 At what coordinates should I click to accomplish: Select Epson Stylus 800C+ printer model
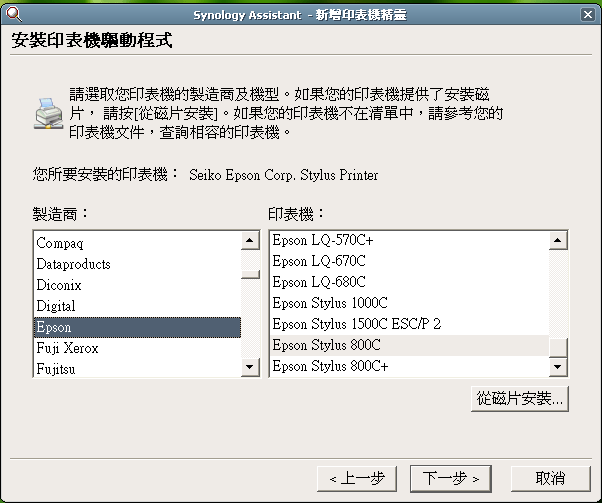pyautogui.click(x=410, y=366)
